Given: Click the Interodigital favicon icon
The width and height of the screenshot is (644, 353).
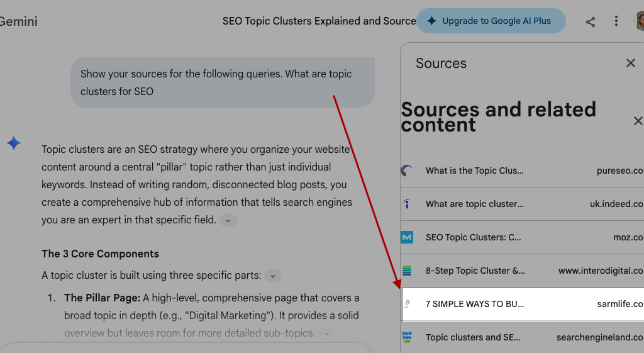Looking at the screenshot, I should 407,271.
